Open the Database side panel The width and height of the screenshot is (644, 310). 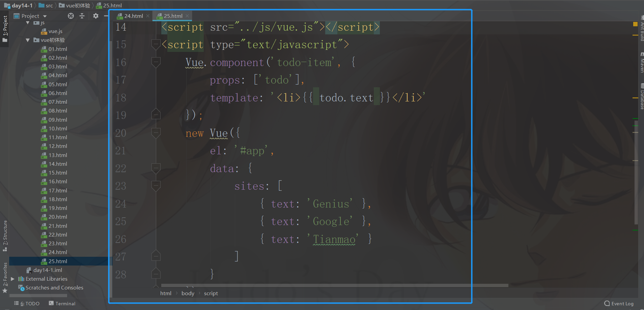coord(642,97)
